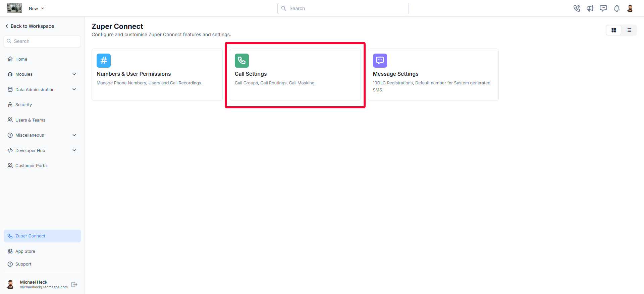
Task: Click the Home icon in sidebar
Action: (x=10, y=59)
